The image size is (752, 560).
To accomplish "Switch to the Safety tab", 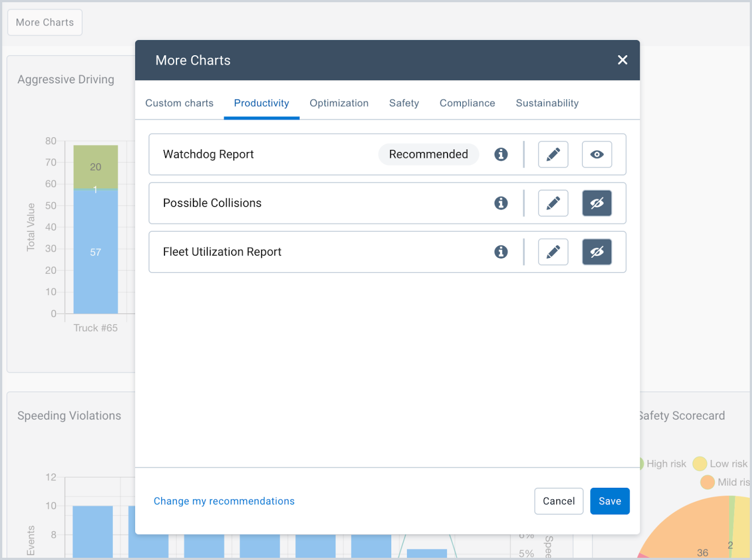I will tap(404, 103).
